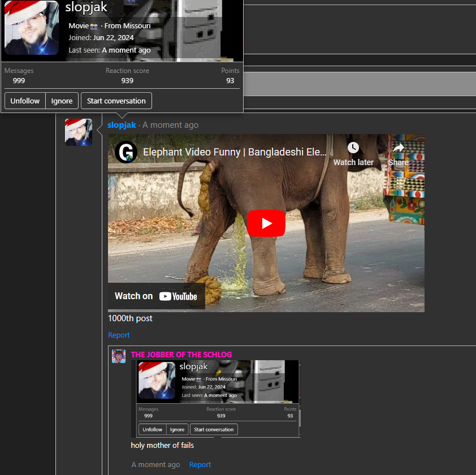The width and height of the screenshot is (476, 475).
Task: Ignore slopjak in the profile popup
Action: pyautogui.click(x=62, y=101)
